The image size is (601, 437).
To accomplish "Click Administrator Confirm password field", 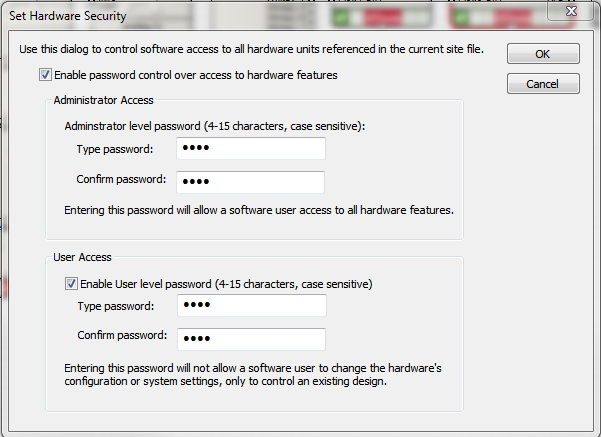I will 250,182.
